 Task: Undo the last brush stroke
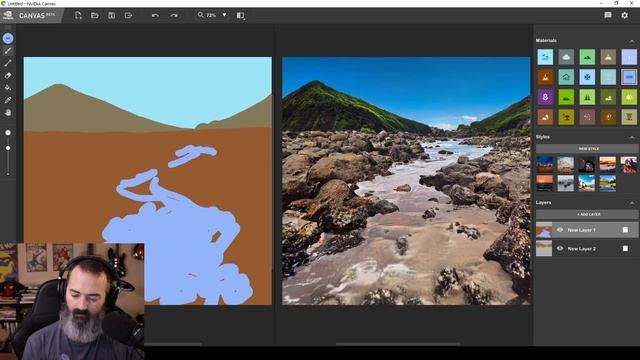pyautogui.click(x=155, y=16)
